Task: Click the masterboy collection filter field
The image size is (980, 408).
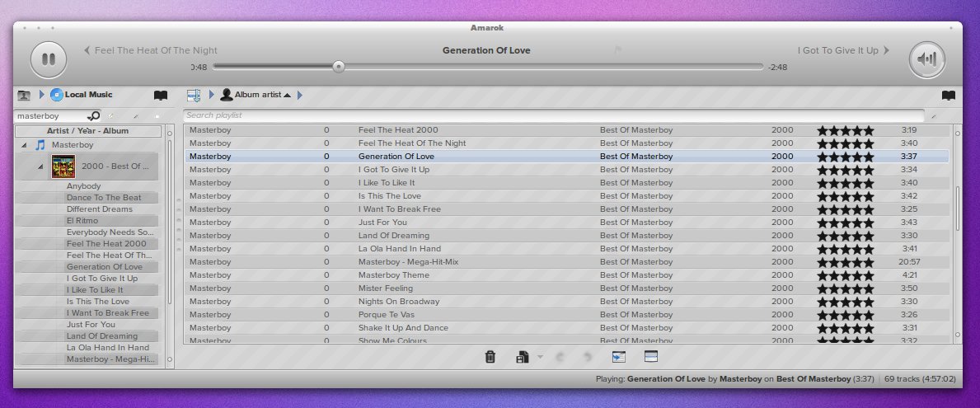Action: 51,115
